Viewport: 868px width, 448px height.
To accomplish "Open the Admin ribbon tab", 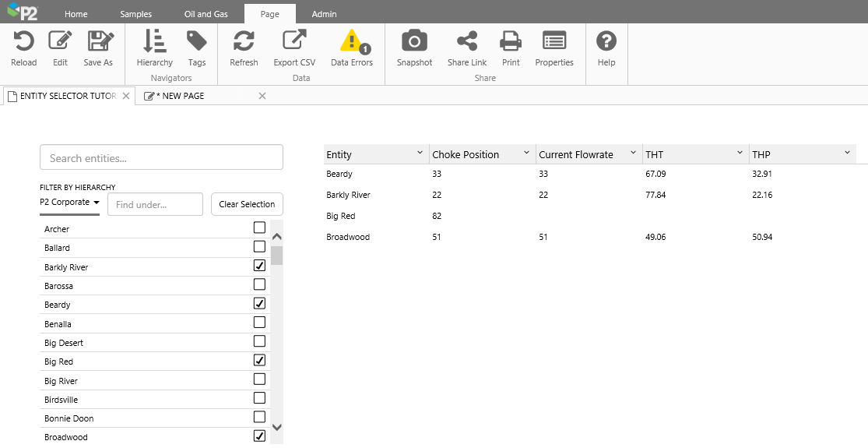I will (x=324, y=14).
